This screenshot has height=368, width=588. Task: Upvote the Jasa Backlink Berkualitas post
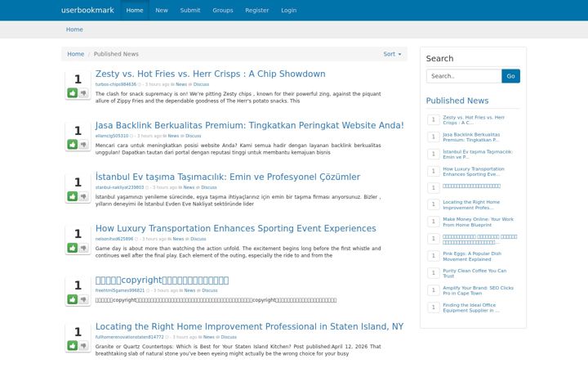[x=73, y=144]
